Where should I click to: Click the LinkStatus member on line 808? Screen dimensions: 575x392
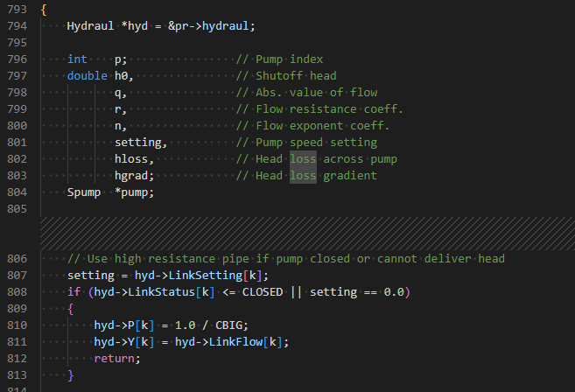pyautogui.click(x=161, y=292)
